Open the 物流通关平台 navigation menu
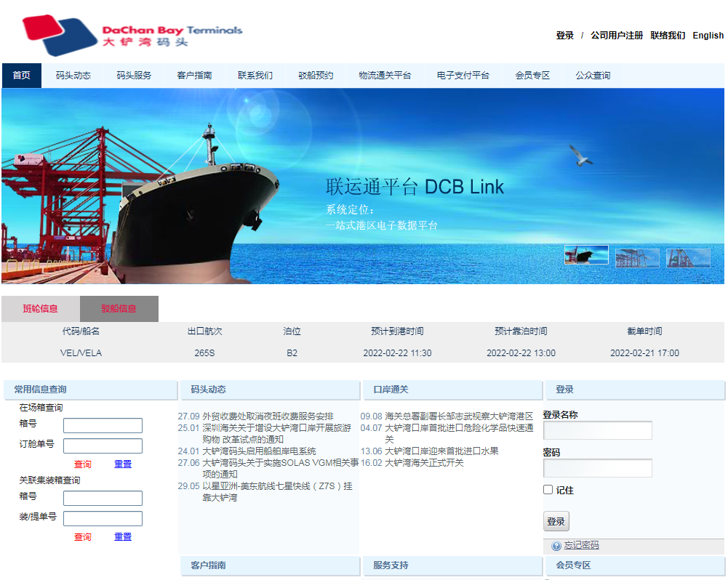Viewport: 728px width, 580px height. click(x=385, y=75)
